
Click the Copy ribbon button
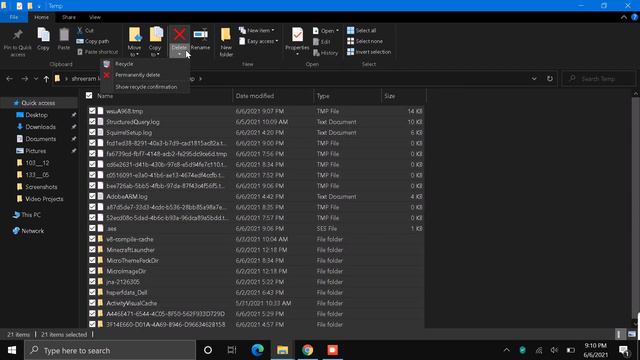43,40
